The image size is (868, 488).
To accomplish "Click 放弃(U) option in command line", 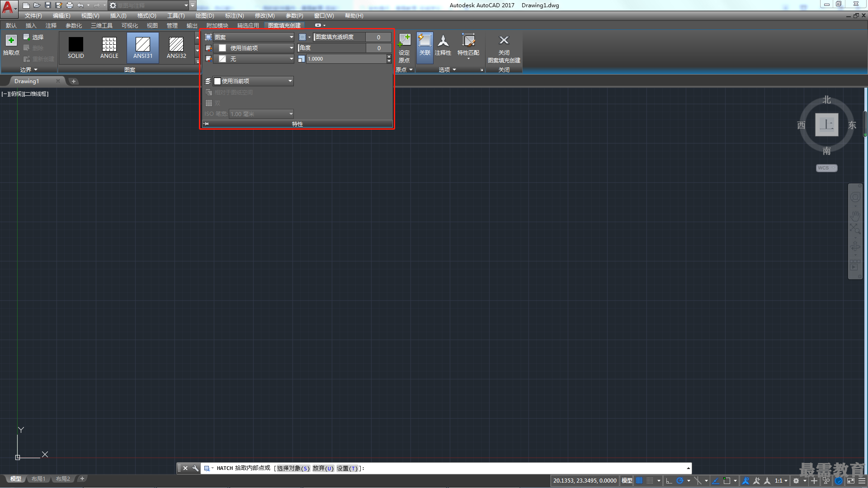I will coord(323,469).
